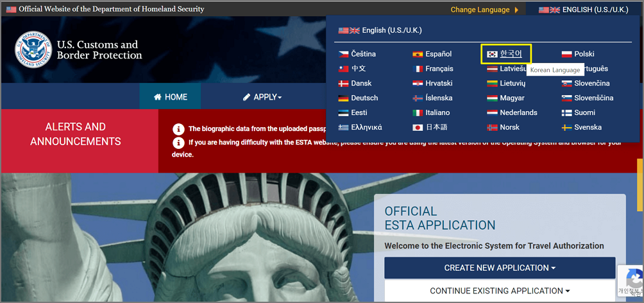The width and height of the screenshot is (644, 303).
Task: Click the Danish flag icon beside Dansk
Action: (343, 83)
